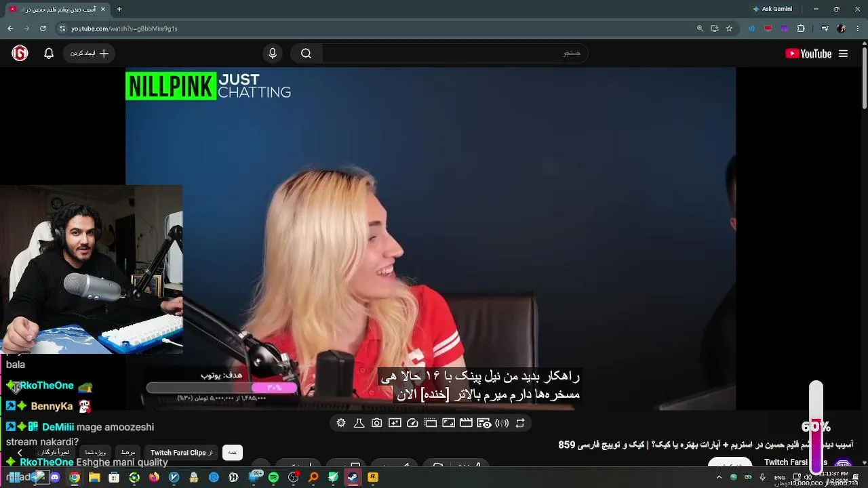Viewport: 868px width, 488px height.
Task: Open Firefox from the taskbar
Action: click(154, 477)
